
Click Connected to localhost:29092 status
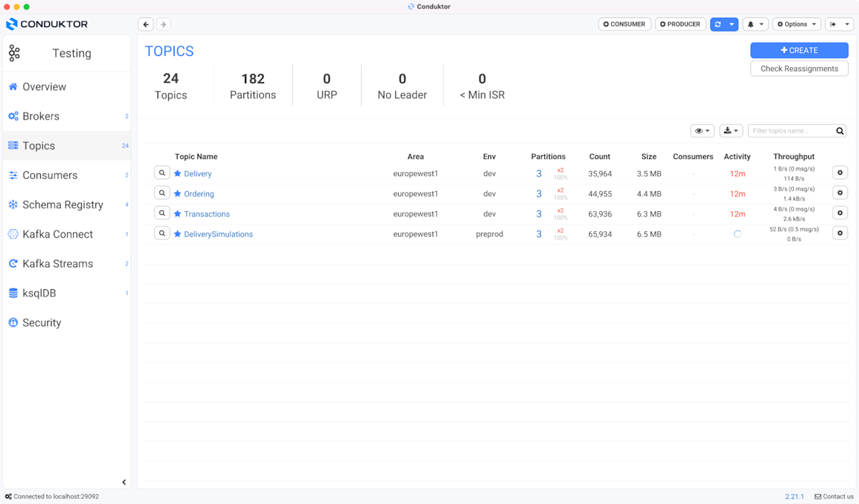tap(52, 497)
